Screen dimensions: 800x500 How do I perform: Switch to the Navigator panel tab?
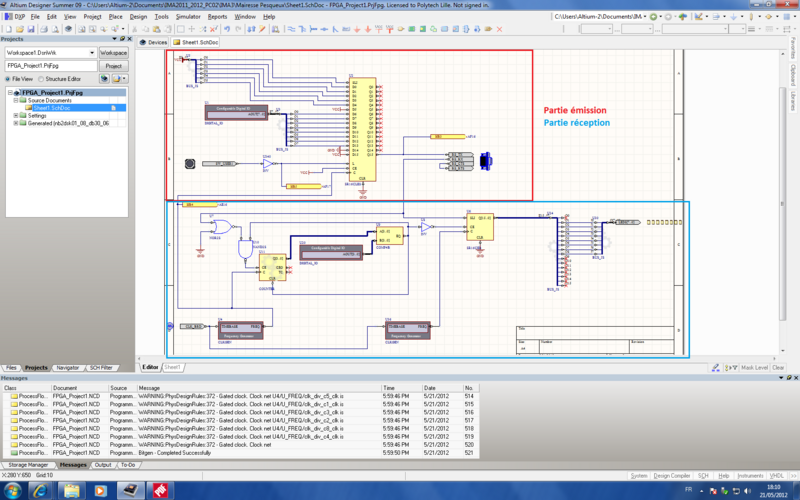[68, 368]
